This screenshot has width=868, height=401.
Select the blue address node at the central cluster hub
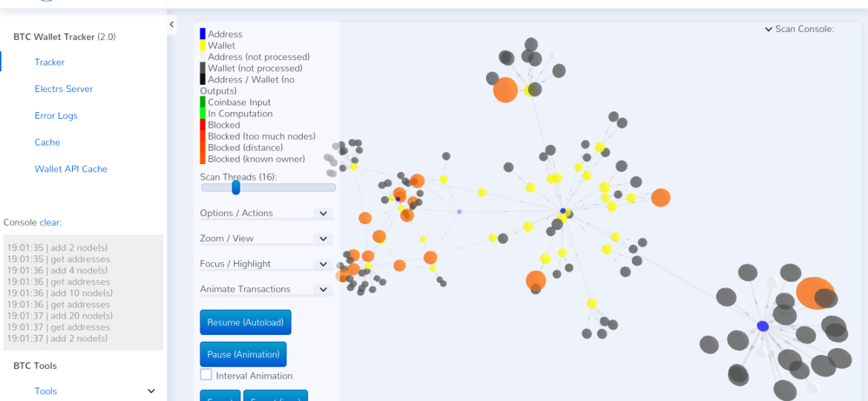(x=563, y=211)
